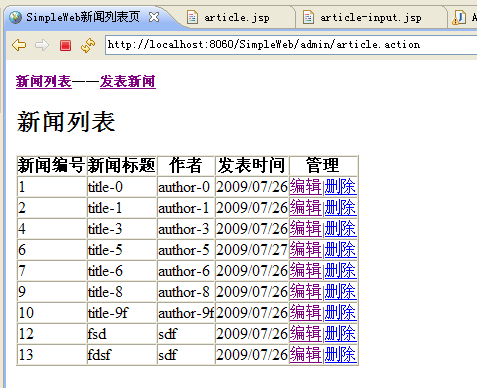Select the author-3 cell
The height and width of the screenshot is (388, 477).
[x=186, y=229]
